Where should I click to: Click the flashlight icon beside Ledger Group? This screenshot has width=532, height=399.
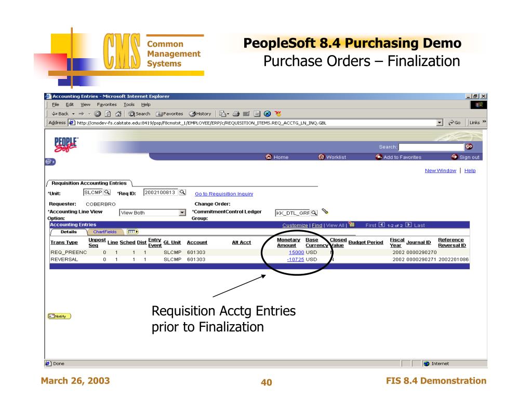(325, 211)
